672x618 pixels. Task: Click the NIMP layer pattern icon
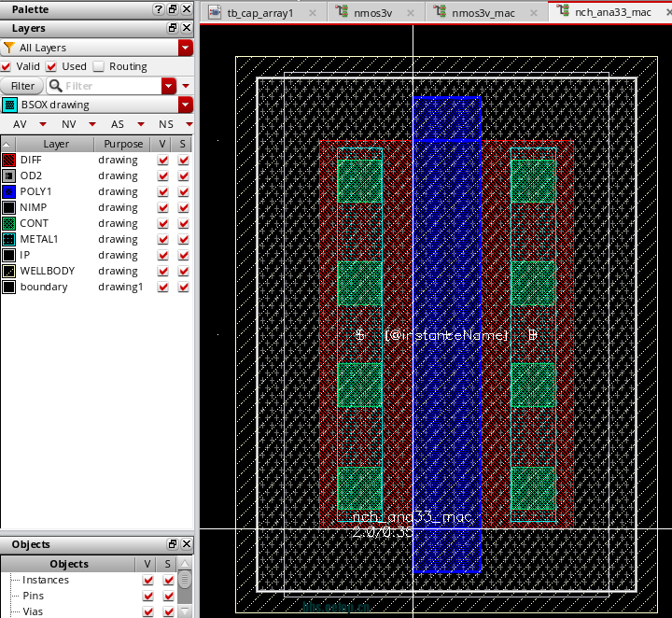click(9, 207)
